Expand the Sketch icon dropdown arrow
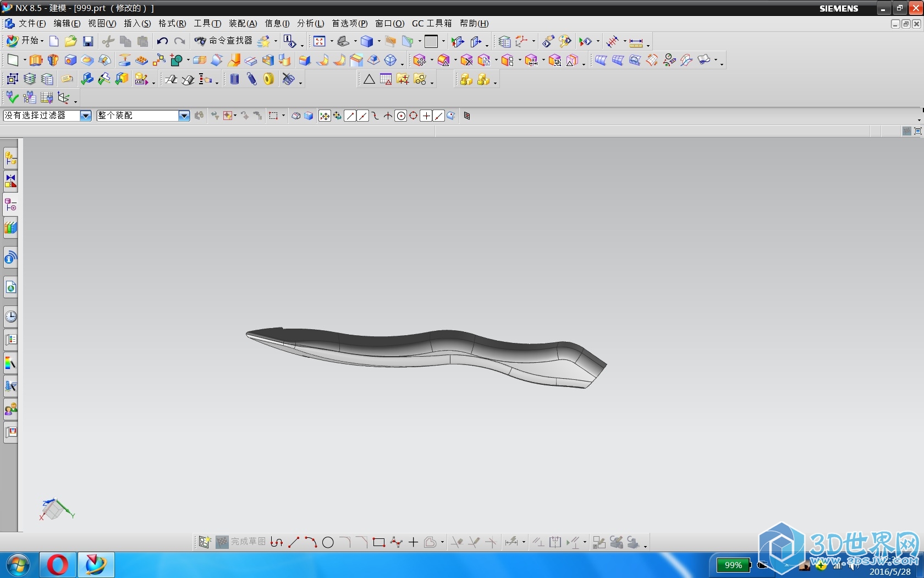This screenshot has height=578, width=924. tap(25, 61)
